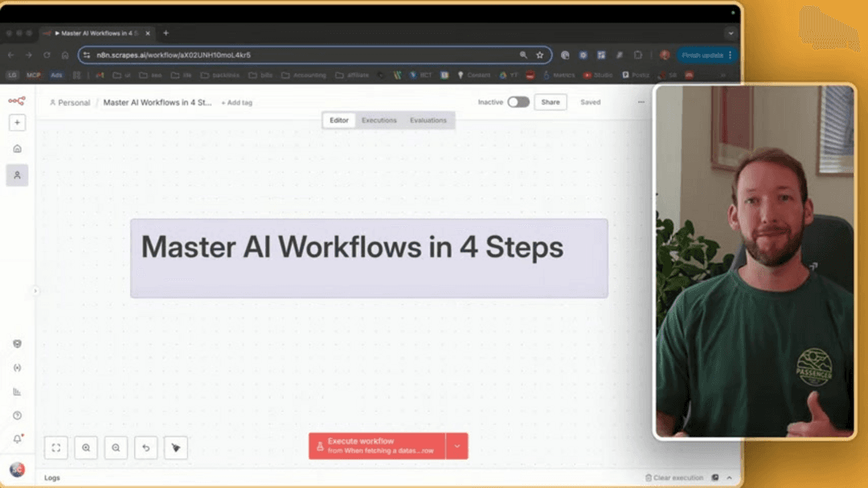Open the add node panel via plus icon
This screenshot has width=868, height=488.
(18, 122)
